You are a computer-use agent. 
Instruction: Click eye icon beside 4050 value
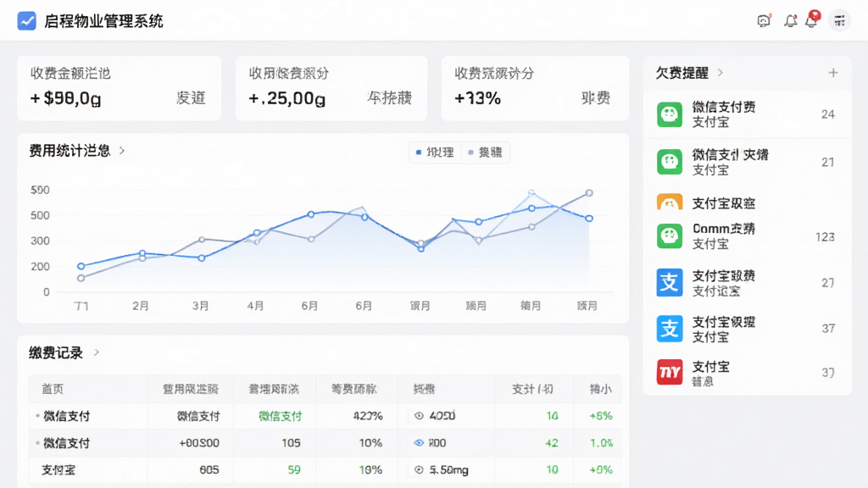pos(419,416)
